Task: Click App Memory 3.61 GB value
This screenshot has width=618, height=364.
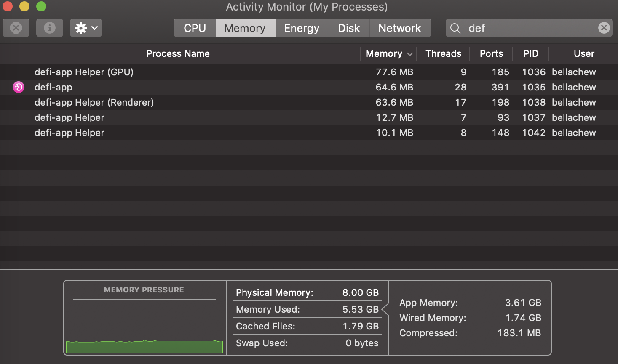Action: coord(523,303)
